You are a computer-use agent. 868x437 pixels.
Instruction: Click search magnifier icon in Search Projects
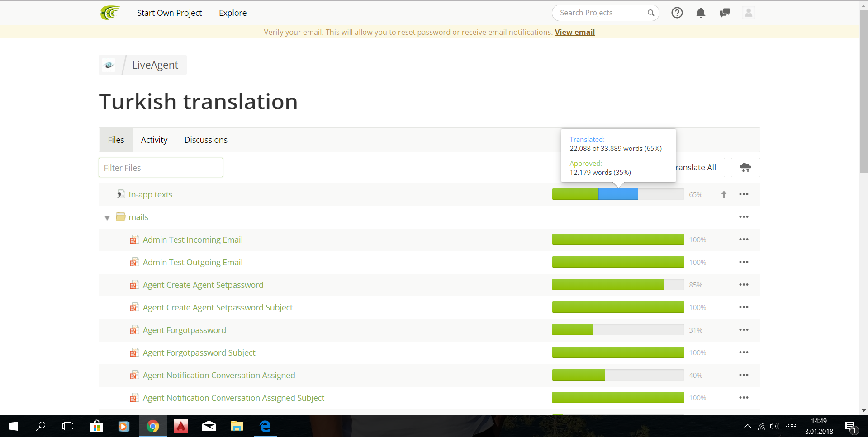click(x=651, y=13)
